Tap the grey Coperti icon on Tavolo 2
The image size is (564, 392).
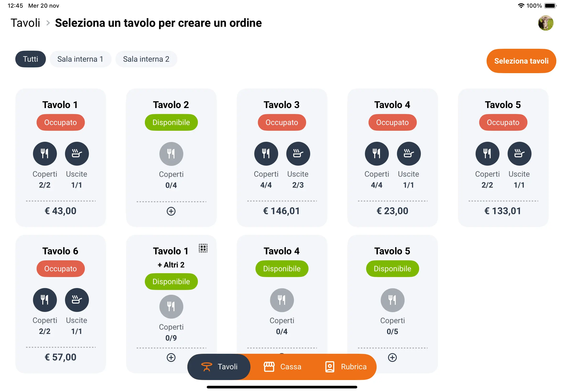171,154
